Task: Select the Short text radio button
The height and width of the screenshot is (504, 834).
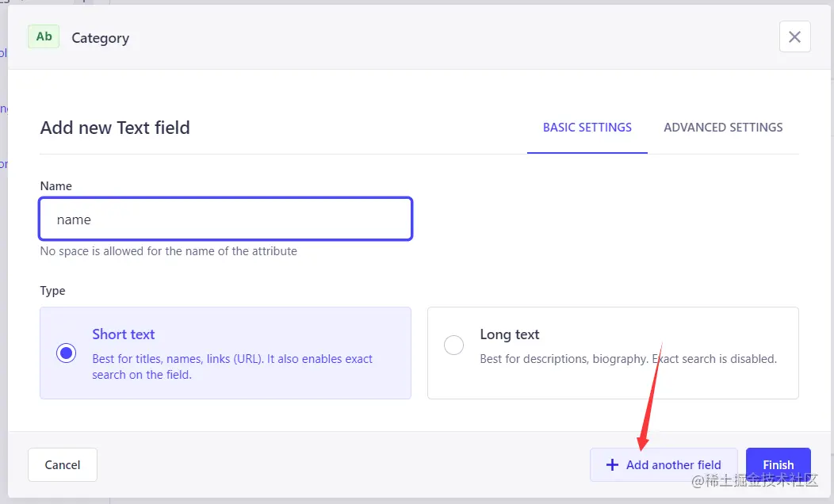Action: pyautogui.click(x=67, y=353)
